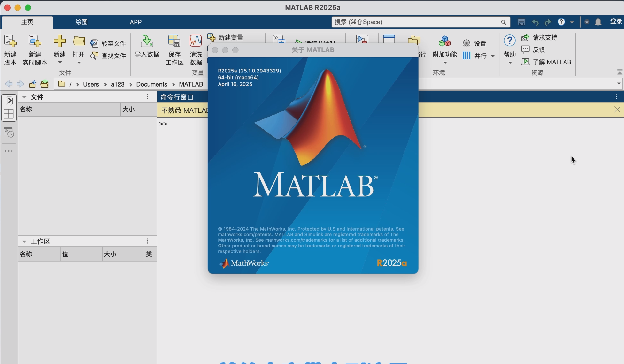This screenshot has width=624, height=364.
Task: Collapse the 文件 (Files) panel
Action: 24,97
